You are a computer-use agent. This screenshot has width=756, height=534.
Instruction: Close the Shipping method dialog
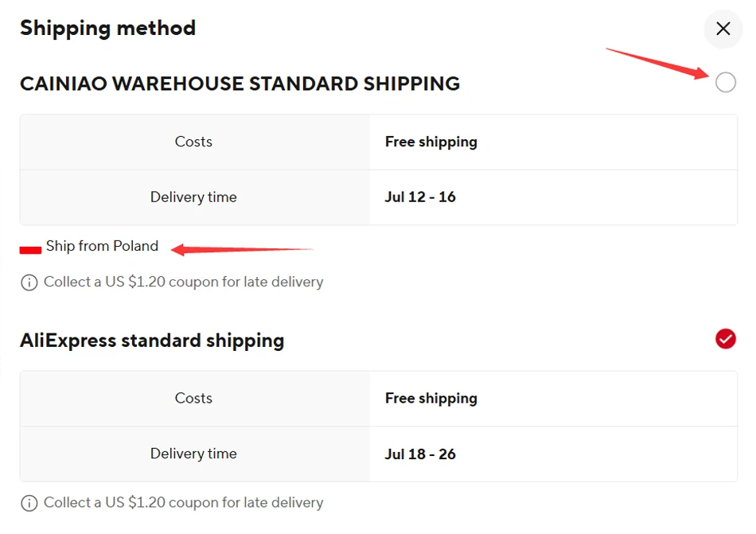click(723, 29)
